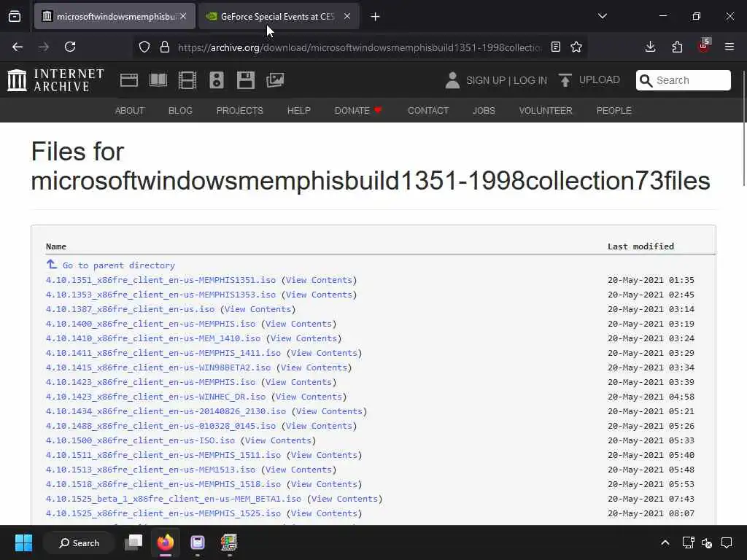Click SIGN UP | LOG IN link
Image resolution: width=747 pixels, height=560 pixels.
pyautogui.click(x=506, y=80)
